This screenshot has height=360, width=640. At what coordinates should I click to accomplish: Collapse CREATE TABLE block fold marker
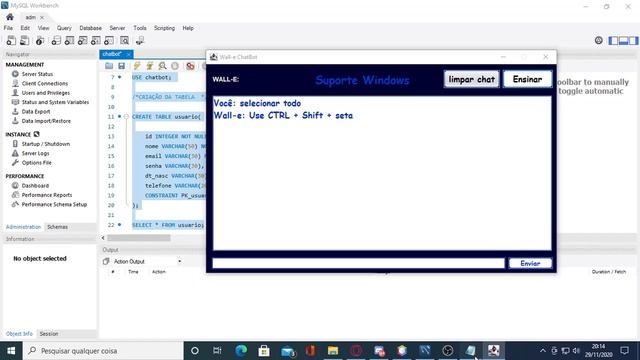pyautogui.click(x=126, y=117)
